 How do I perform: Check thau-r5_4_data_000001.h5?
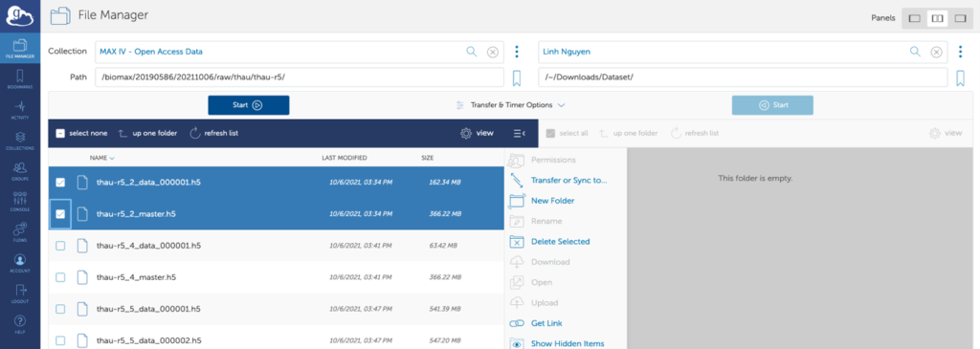(60, 246)
